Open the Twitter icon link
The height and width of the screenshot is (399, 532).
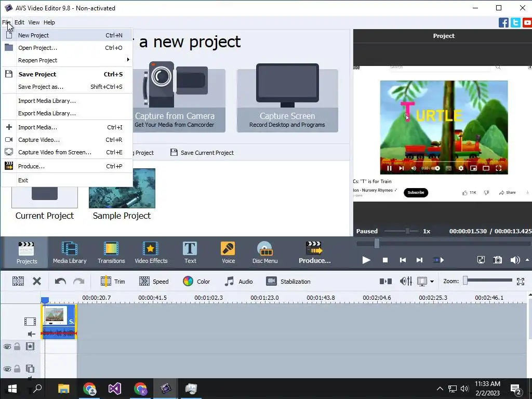[515, 23]
